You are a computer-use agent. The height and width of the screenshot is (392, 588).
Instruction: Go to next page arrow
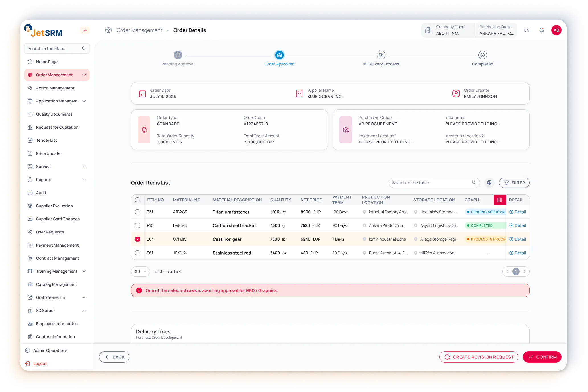pos(524,272)
